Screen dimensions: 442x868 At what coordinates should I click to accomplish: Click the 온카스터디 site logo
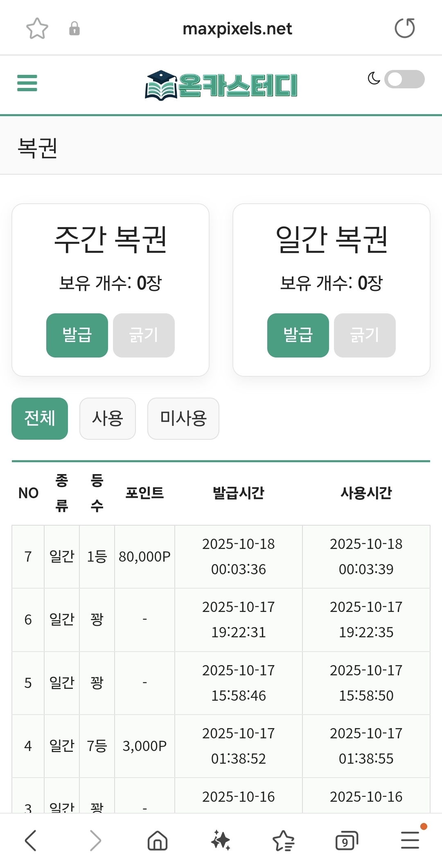point(221,85)
